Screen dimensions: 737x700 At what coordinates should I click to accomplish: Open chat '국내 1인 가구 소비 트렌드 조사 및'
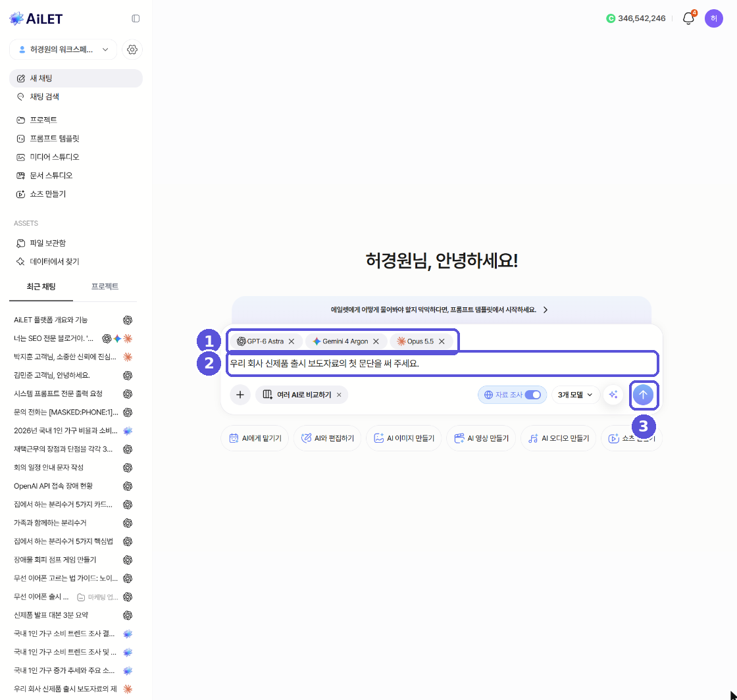73,652
